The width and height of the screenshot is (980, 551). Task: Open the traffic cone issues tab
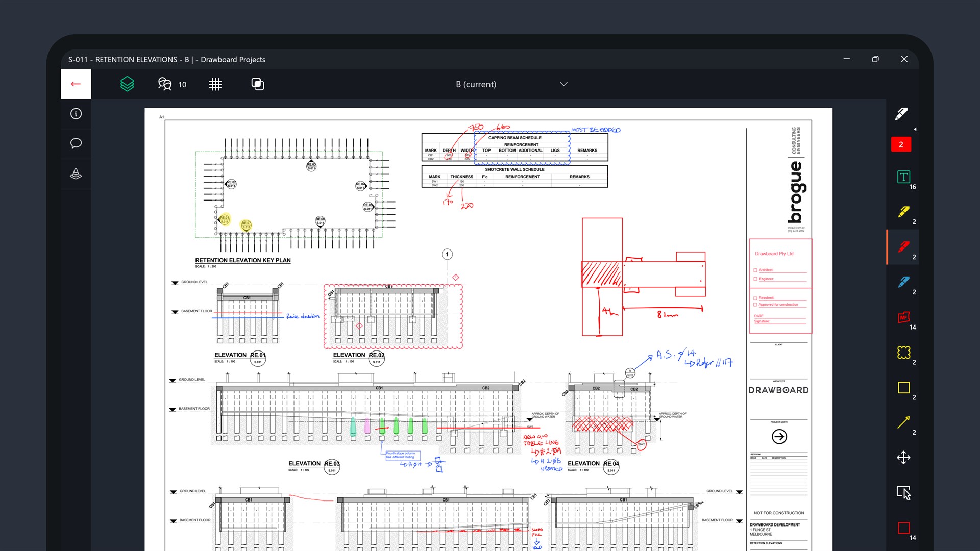point(76,174)
